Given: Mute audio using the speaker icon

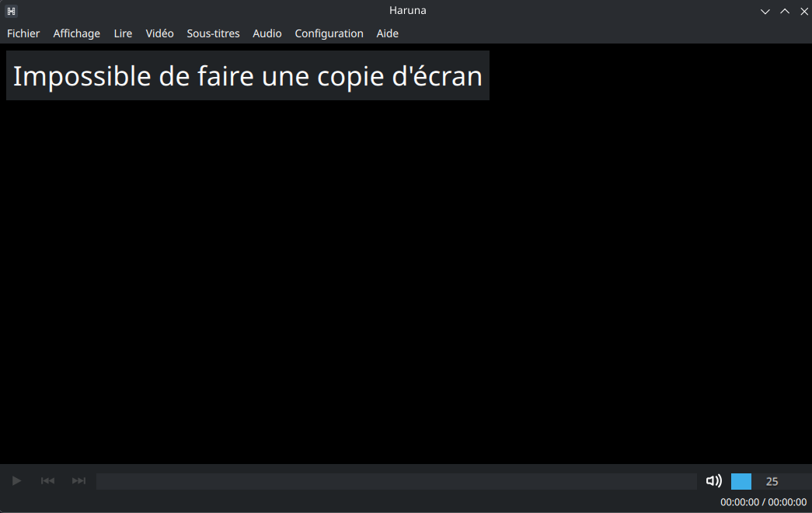Looking at the screenshot, I should (x=713, y=481).
